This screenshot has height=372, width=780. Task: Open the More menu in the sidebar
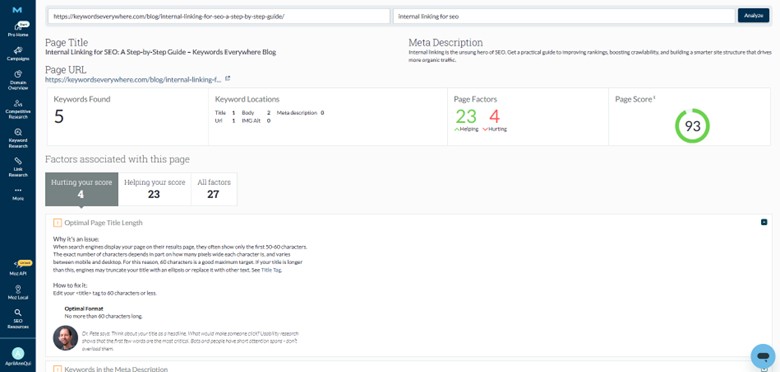(x=17, y=193)
